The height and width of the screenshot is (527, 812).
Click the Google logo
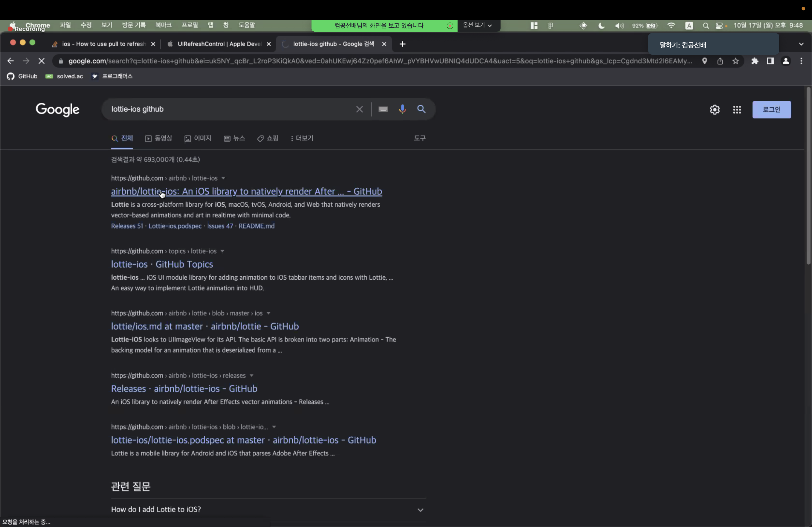click(57, 109)
